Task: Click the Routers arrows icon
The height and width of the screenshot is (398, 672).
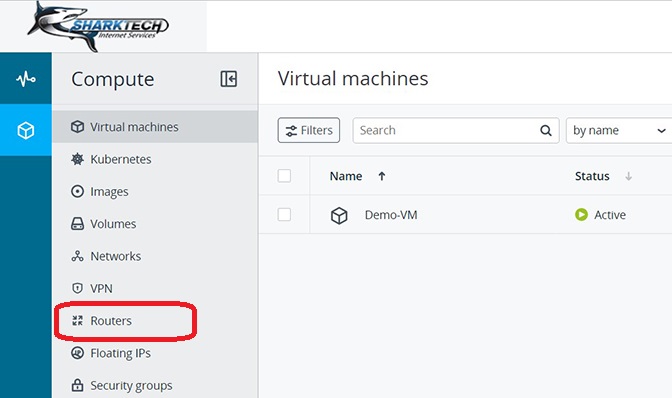Action: pos(77,320)
